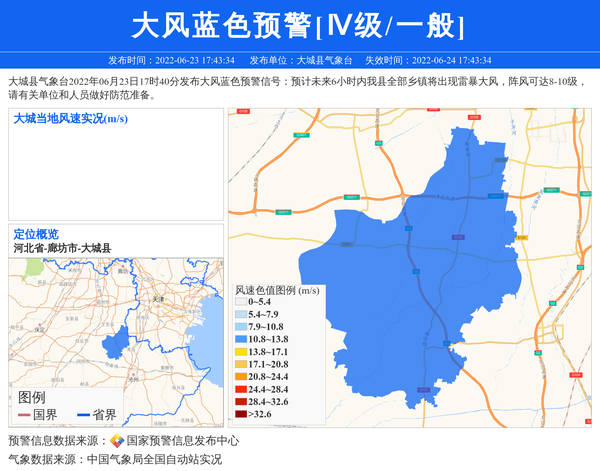This screenshot has height=471, width=600.
Task: Click the 28.4~32.6 legend swatch
Action: click(x=240, y=401)
